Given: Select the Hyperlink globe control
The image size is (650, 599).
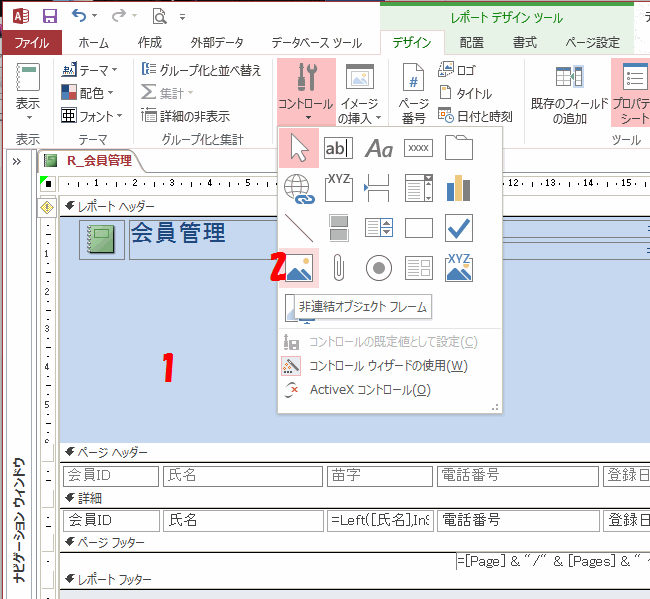Looking at the screenshot, I should click(x=299, y=189).
